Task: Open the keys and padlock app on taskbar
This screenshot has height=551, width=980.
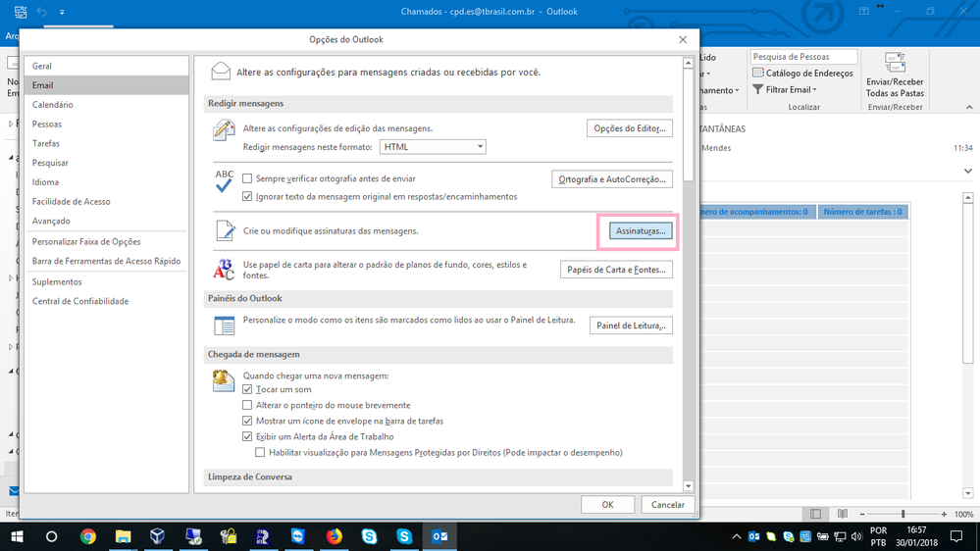Action: coord(229,536)
